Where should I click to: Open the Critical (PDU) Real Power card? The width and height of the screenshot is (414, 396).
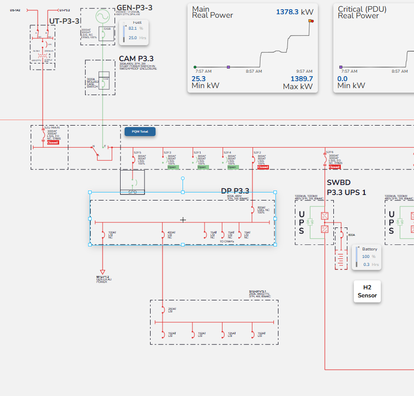point(374,48)
